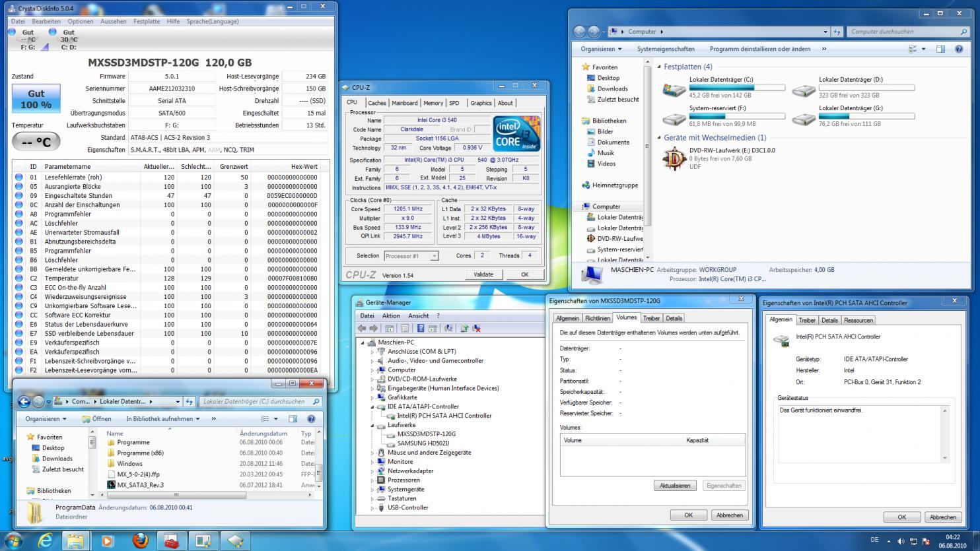This screenshot has height=551, width=980.
Task: Click the blue help icon in Geräte-Manager toolbar
Action: [420, 328]
